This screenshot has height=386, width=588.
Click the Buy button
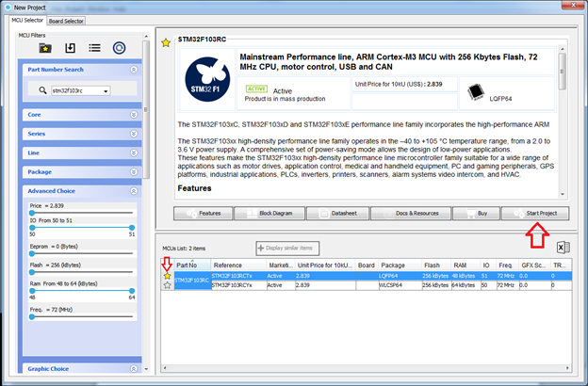coord(476,213)
